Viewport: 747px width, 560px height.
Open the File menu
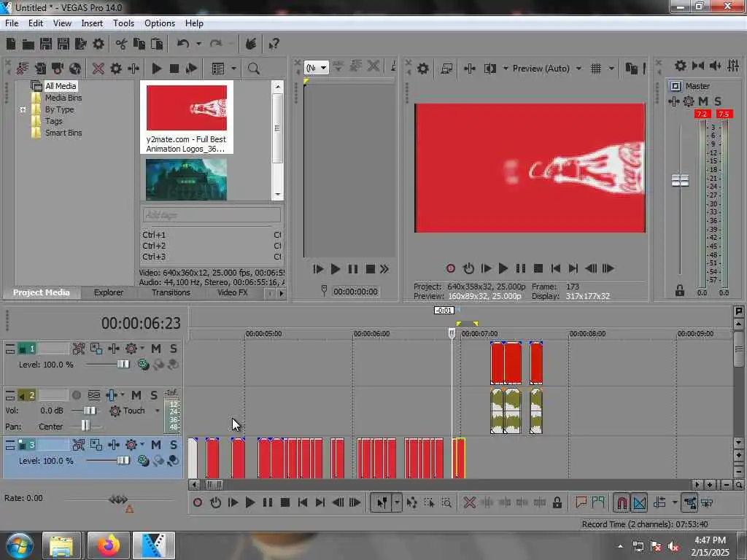pyautogui.click(x=12, y=23)
